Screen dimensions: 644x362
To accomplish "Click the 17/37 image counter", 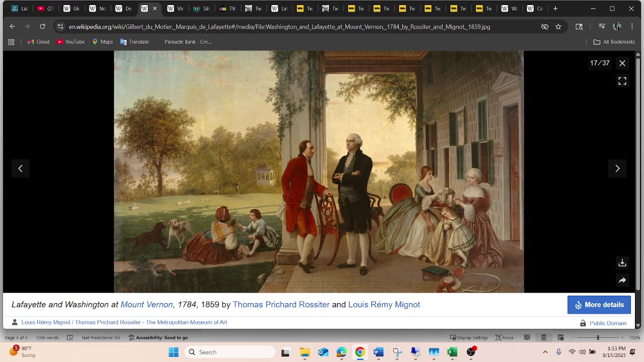I will tap(600, 63).
